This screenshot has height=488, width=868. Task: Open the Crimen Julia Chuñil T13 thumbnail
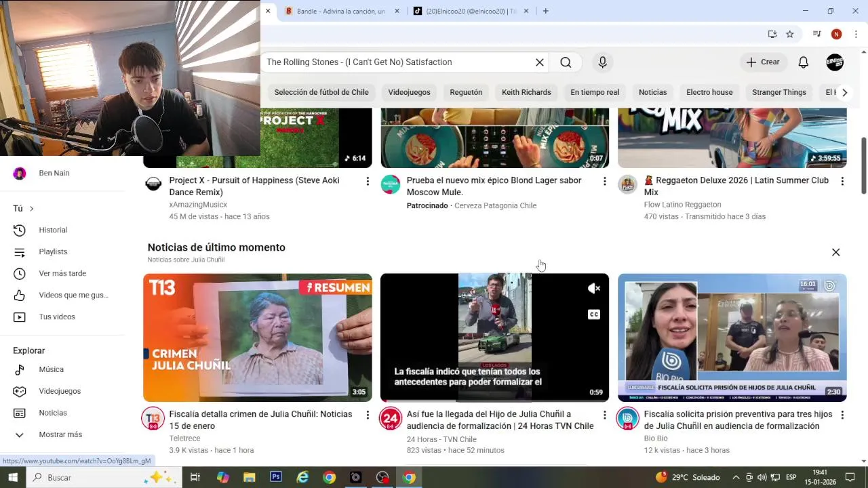[258, 338]
